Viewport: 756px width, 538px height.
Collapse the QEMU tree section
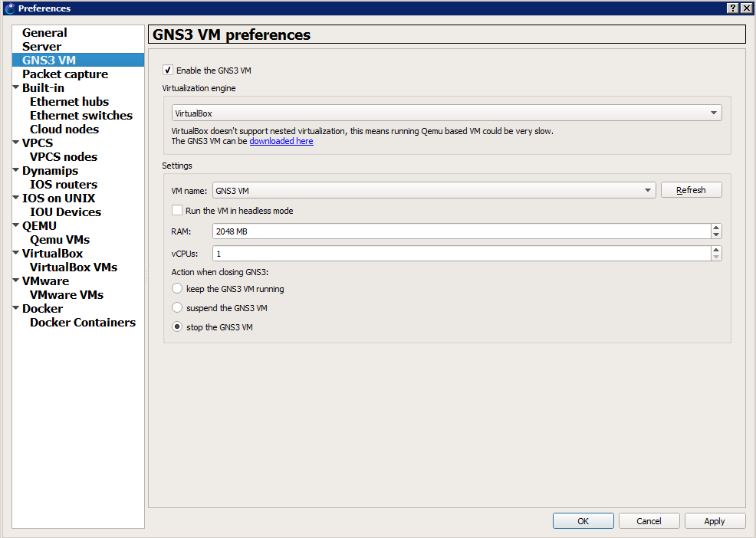16,225
